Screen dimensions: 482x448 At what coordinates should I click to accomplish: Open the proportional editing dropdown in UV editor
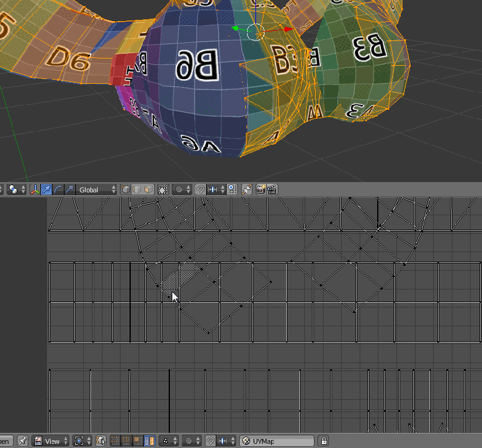[x=198, y=440]
